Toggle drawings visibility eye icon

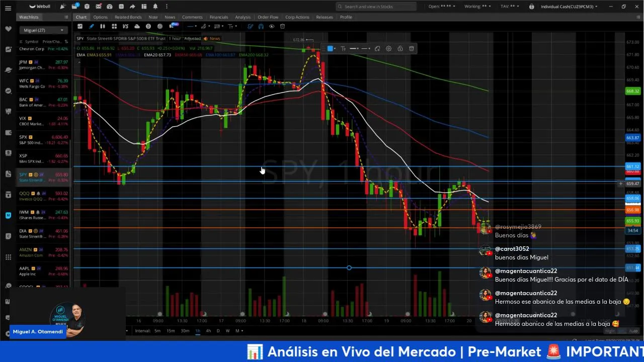pyautogui.click(x=272, y=26)
